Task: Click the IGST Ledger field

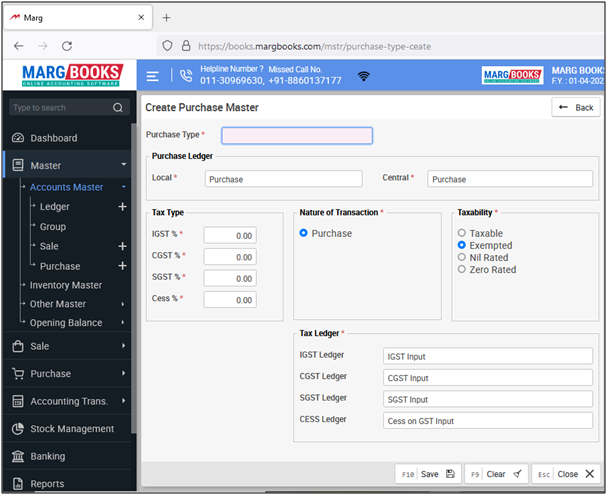Action: click(x=488, y=356)
